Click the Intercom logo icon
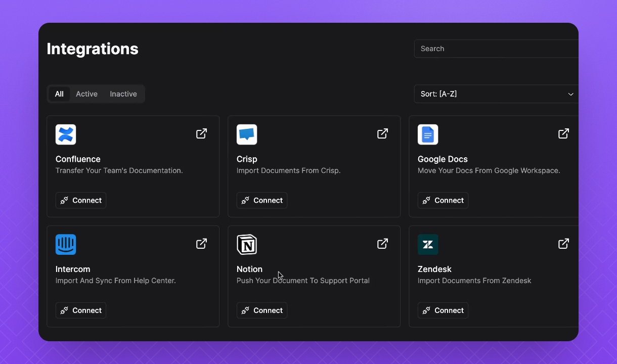 click(x=66, y=245)
